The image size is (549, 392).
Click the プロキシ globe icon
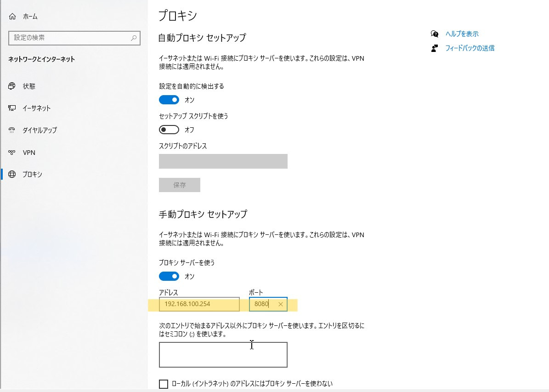pos(12,175)
